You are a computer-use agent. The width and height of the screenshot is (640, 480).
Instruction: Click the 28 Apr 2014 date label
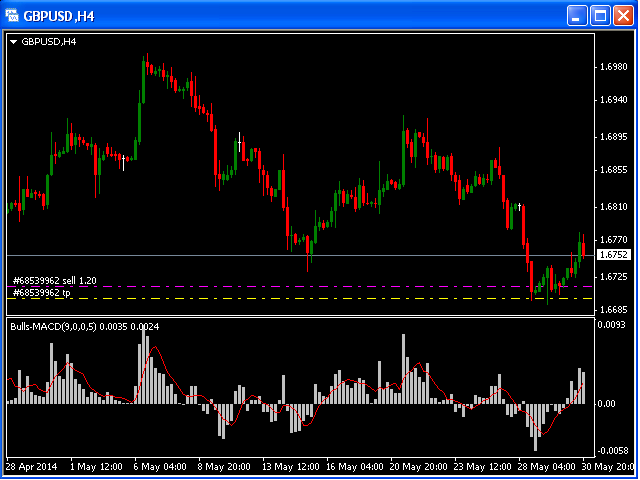(32, 466)
